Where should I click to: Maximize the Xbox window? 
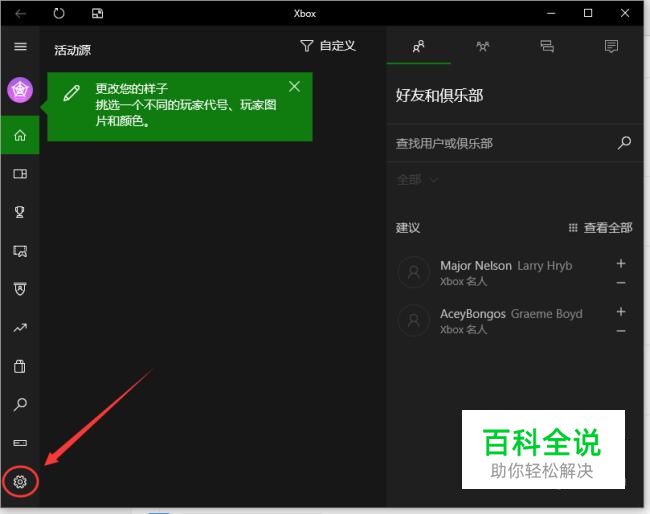[588, 13]
